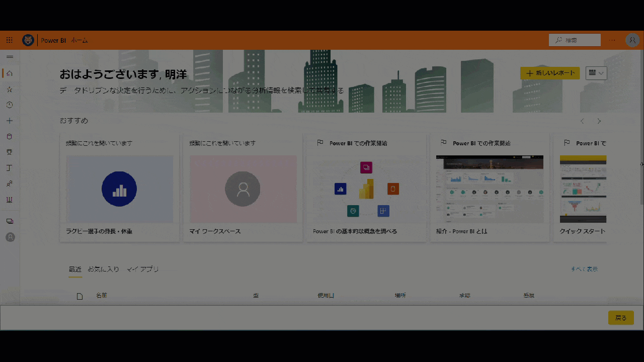Select the Favorites star icon in sidebar
This screenshot has height=362, width=644.
(x=10, y=89)
